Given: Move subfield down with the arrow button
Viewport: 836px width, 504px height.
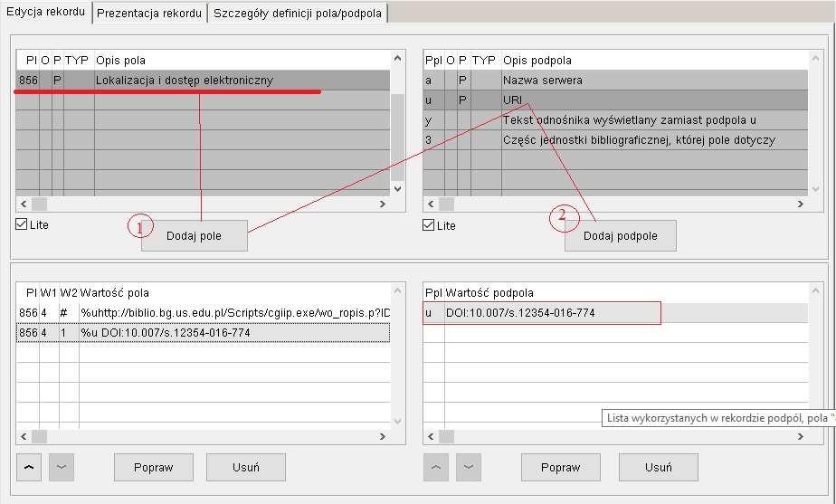Looking at the screenshot, I should [x=468, y=467].
